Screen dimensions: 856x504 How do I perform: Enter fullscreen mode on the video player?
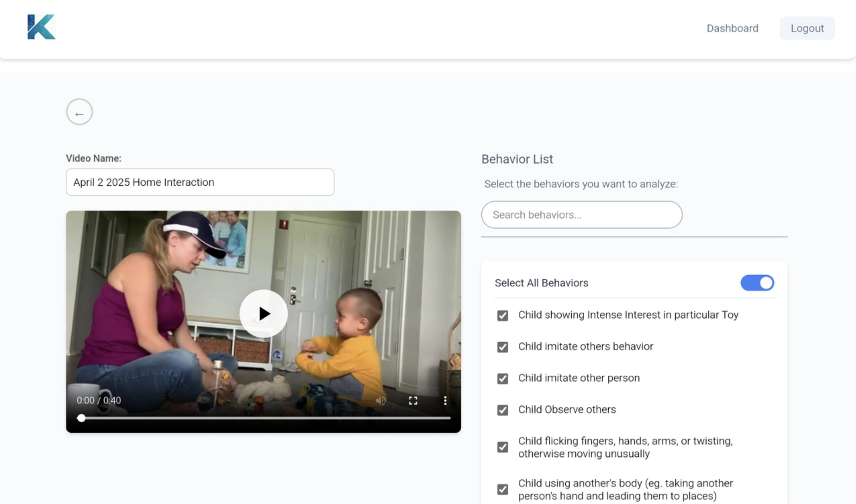click(413, 400)
